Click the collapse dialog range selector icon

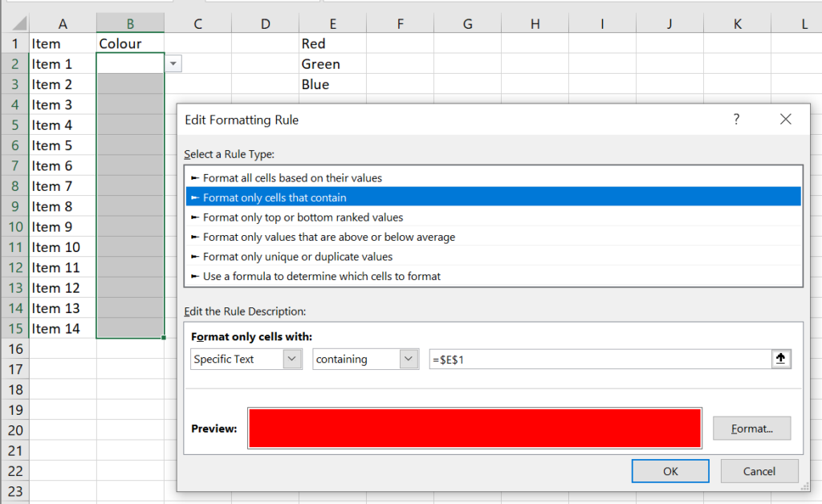point(781,360)
